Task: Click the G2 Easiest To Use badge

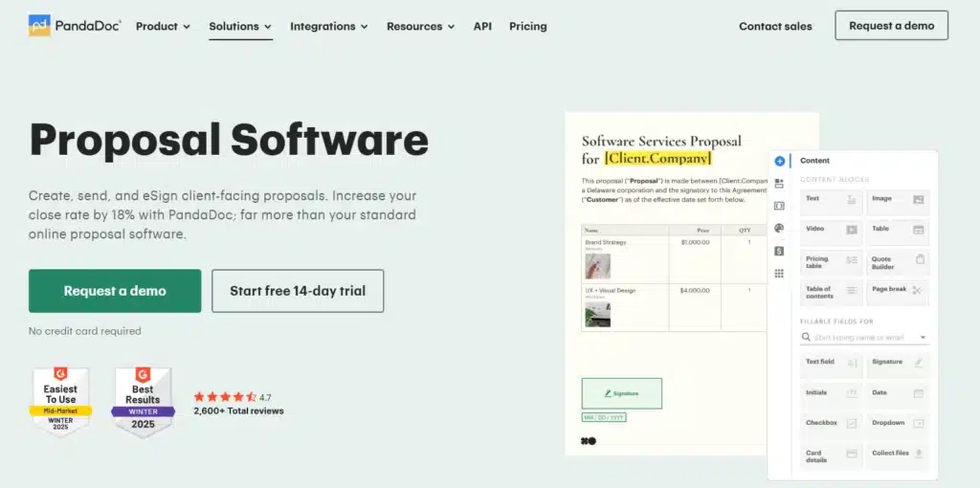Action: [60, 402]
